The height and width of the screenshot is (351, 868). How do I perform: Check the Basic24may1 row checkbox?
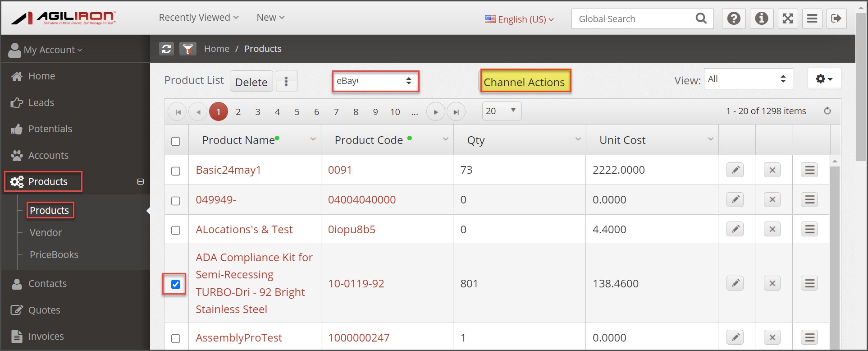(176, 171)
